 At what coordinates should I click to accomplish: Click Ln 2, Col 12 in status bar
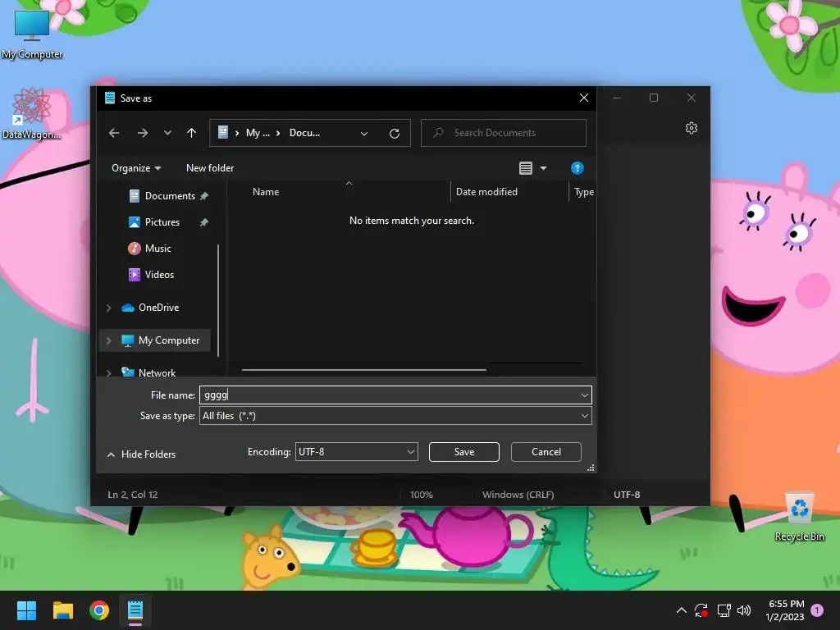pos(132,495)
